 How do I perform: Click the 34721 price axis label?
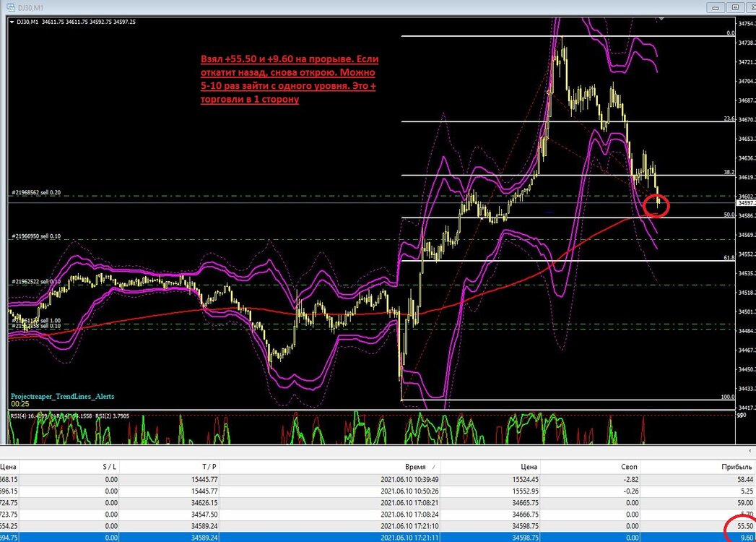[x=747, y=62]
